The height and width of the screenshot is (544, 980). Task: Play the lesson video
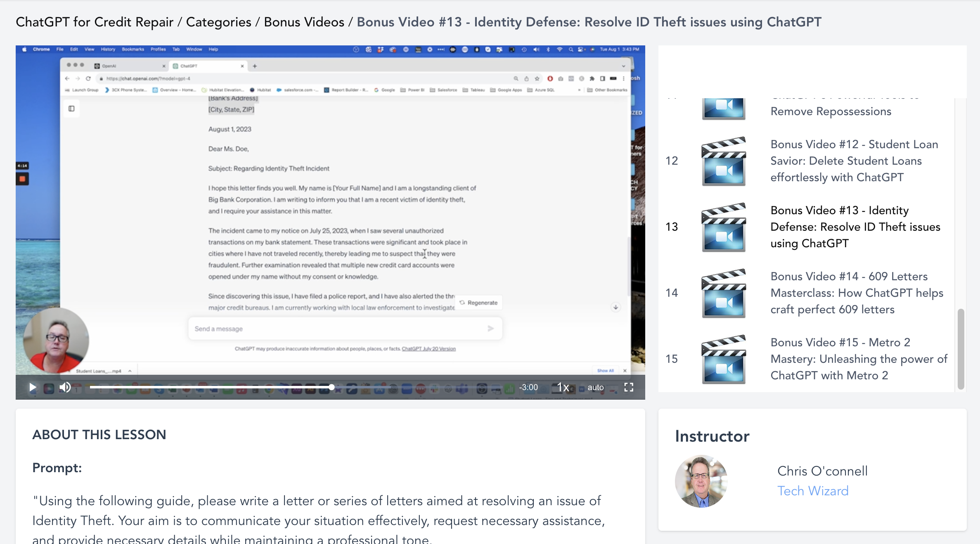click(33, 387)
